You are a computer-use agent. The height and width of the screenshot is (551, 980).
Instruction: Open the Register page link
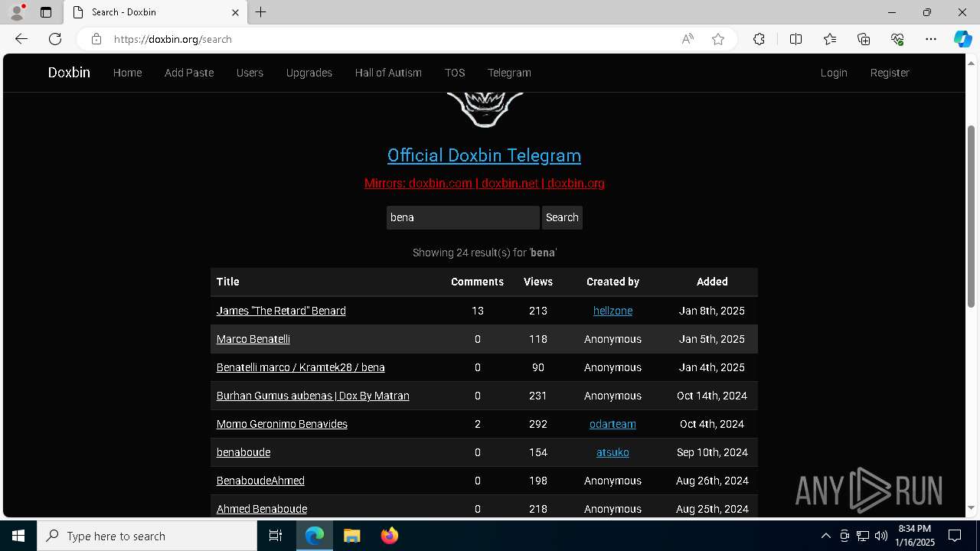(x=890, y=73)
